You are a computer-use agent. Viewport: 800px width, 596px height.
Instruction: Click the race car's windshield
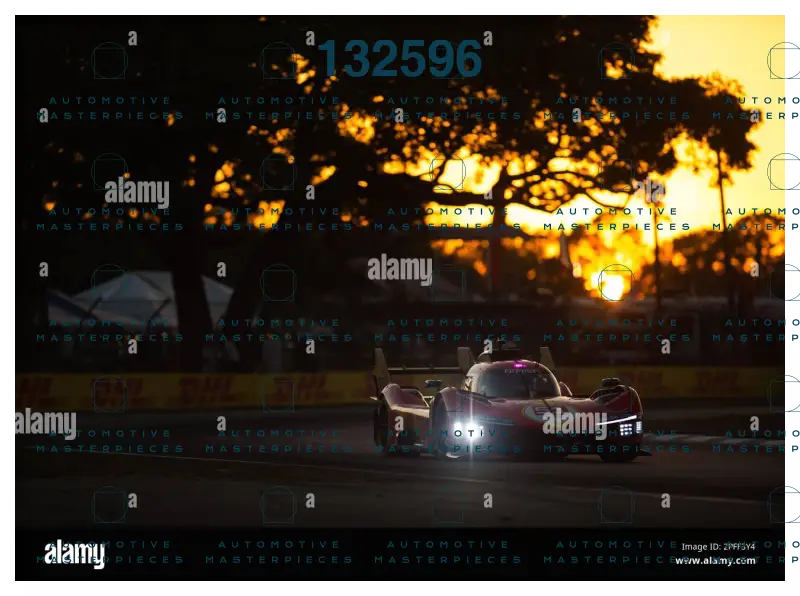pos(515,383)
